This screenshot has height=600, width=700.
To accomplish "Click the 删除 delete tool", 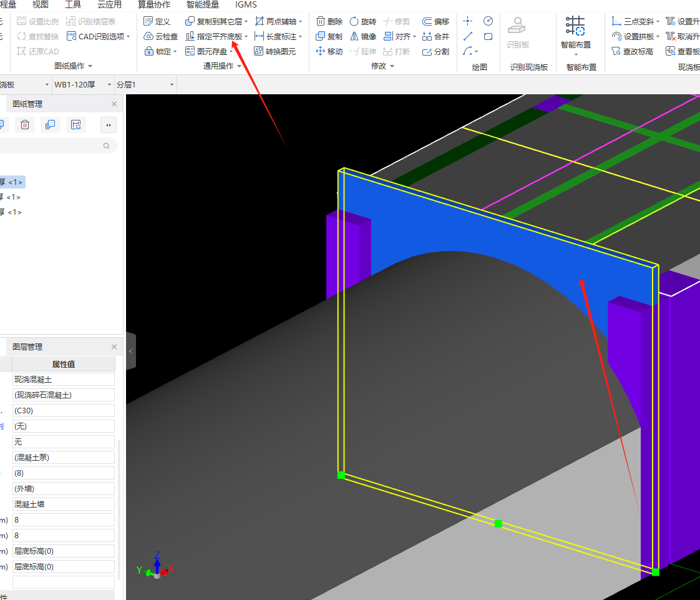I will (329, 21).
